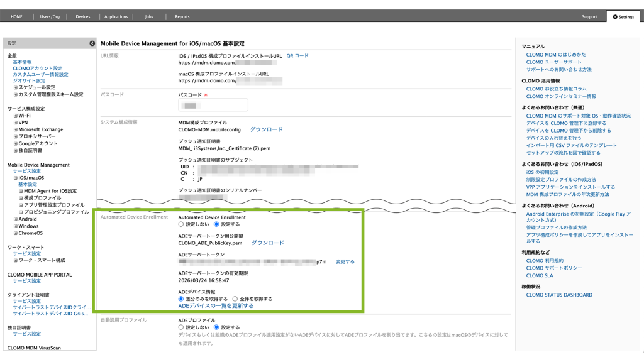Open the Applications tab
Viewport: 644px width, 362px height.
point(116,17)
